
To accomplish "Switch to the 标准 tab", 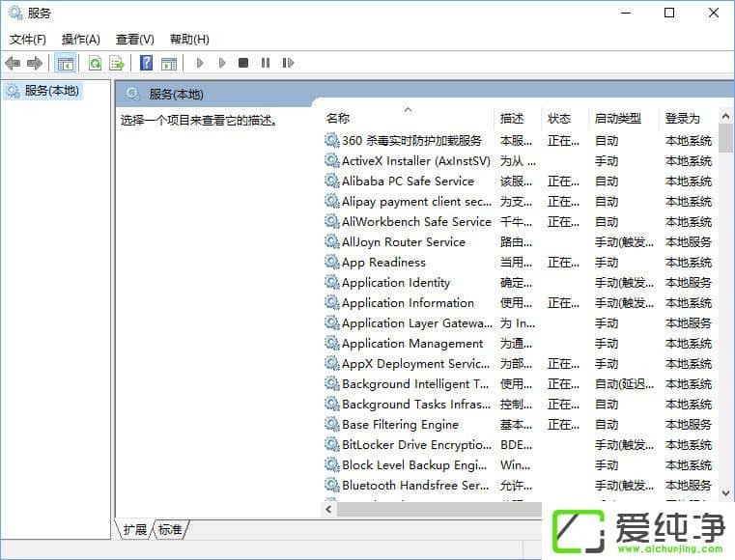I will click(170, 529).
